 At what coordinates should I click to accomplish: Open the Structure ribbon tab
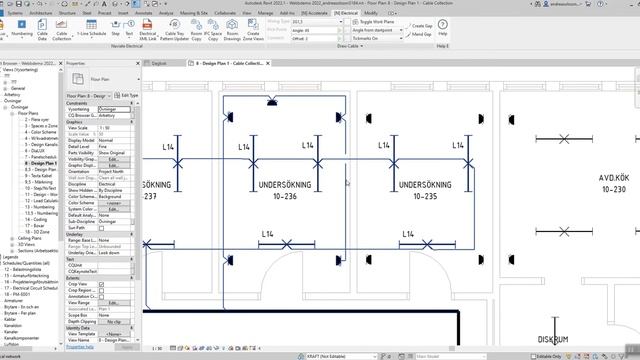(x=67, y=13)
